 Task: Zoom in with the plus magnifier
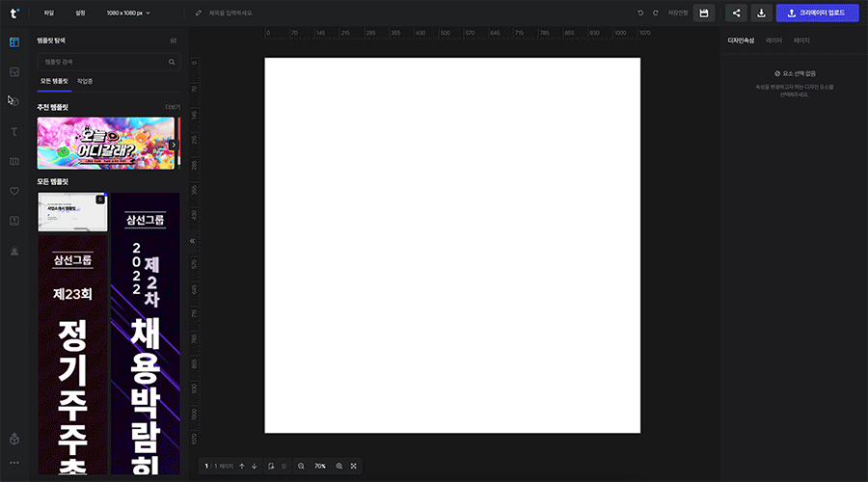point(339,467)
